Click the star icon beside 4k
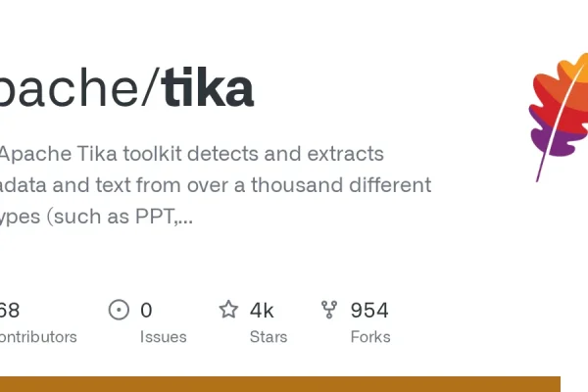This screenshot has height=392, width=588. 228,310
